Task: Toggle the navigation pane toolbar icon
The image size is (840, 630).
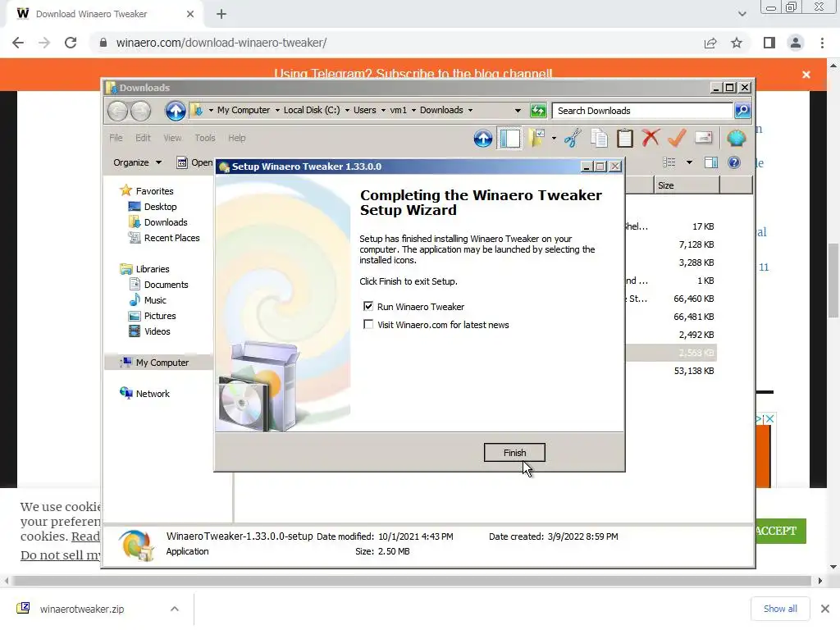Action: (x=509, y=138)
